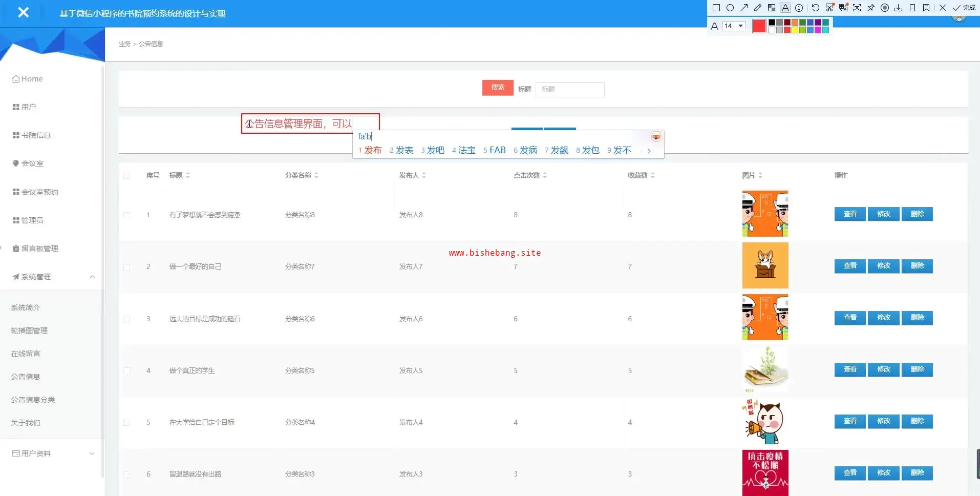Image resolution: width=980 pixels, height=496 pixels.
Task: Pin the screenshot to screen
Action: pos(871,8)
